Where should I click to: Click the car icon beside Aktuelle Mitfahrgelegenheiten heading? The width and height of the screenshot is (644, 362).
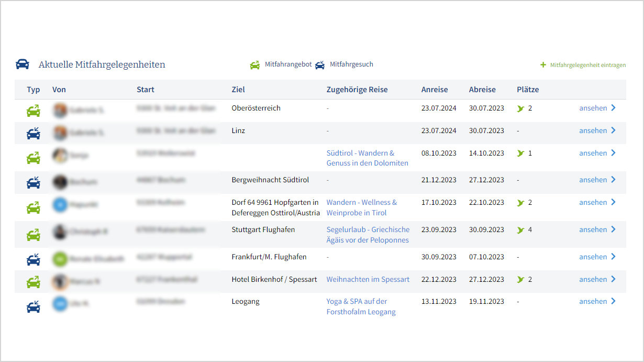[23, 64]
